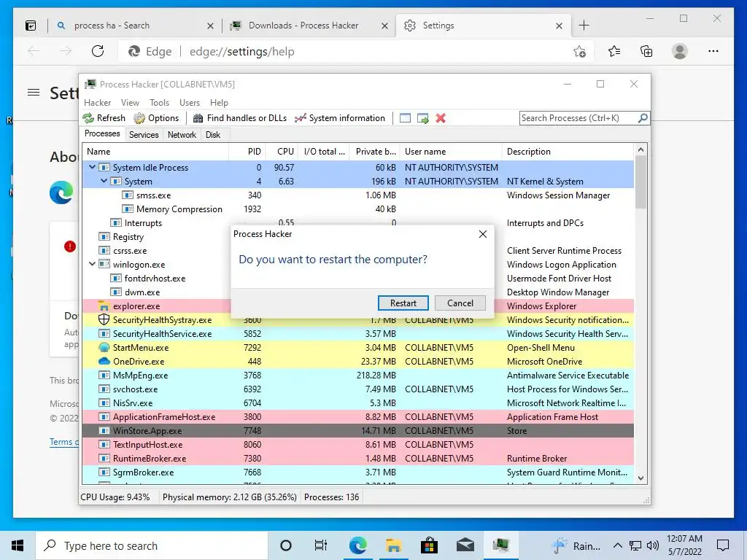The height and width of the screenshot is (560, 747).
Task: Open the Help menu in Process Hacker
Action: click(x=219, y=103)
